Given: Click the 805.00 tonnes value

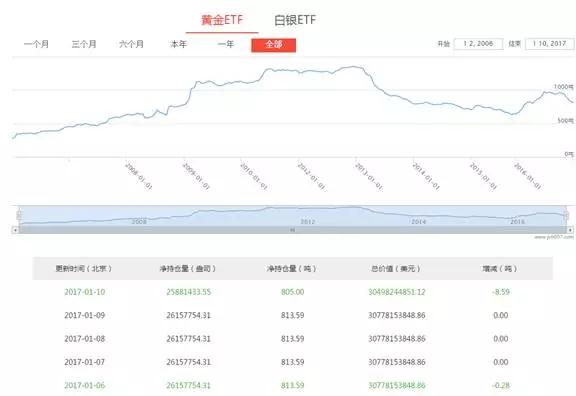Looking at the screenshot, I should coord(292,292).
